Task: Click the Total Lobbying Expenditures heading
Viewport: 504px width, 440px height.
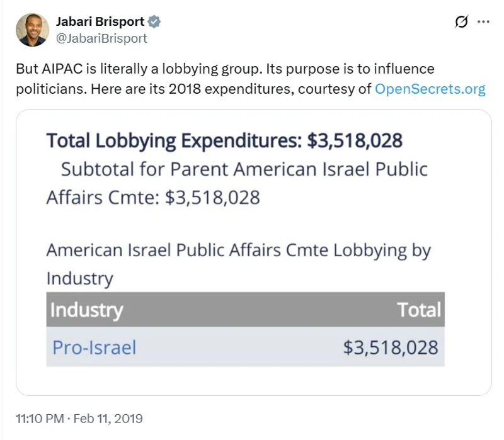Action: (x=224, y=140)
